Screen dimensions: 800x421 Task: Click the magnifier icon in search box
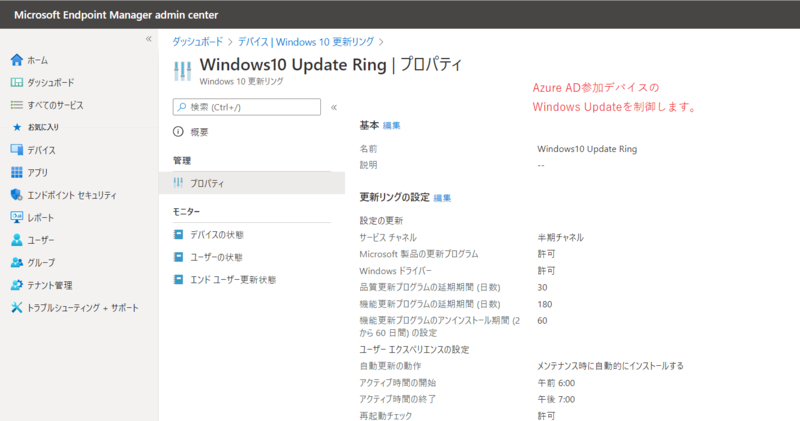pos(182,107)
